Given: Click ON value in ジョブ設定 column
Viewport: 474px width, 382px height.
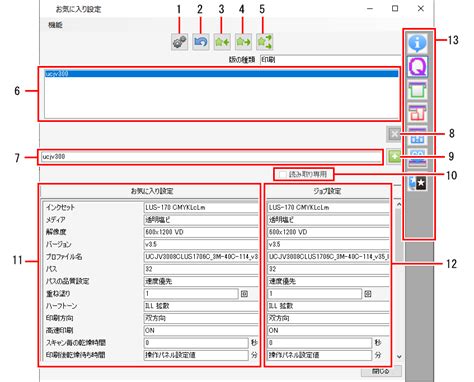Looking at the screenshot, I should (328, 331).
